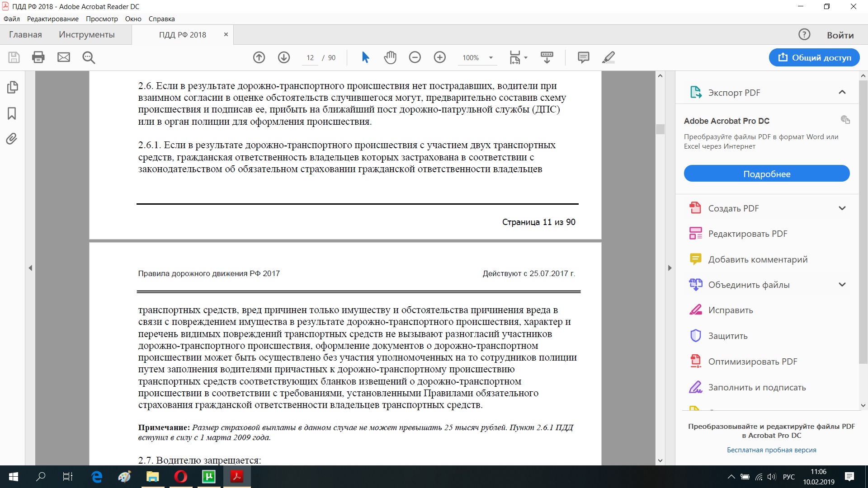Show bookmarks panel in left sidebar
Image resolution: width=868 pixels, height=488 pixels.
(x=12, y=113)
